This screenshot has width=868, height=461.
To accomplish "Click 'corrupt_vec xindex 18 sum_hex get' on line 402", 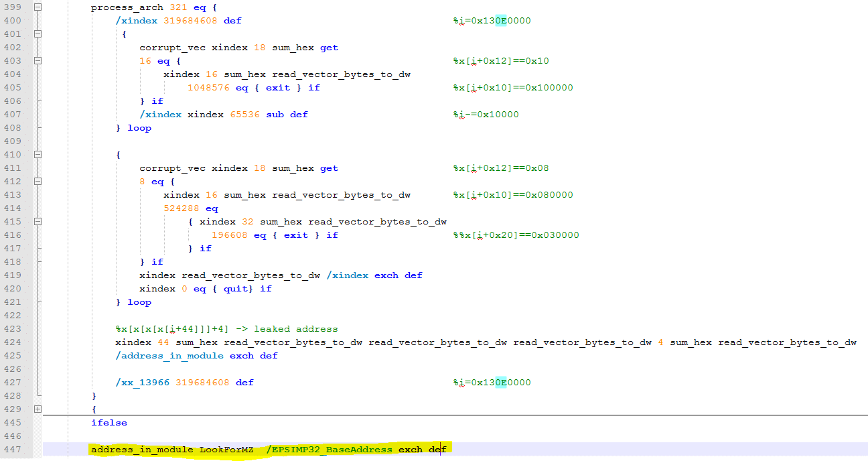I will (x=239, y=48).
